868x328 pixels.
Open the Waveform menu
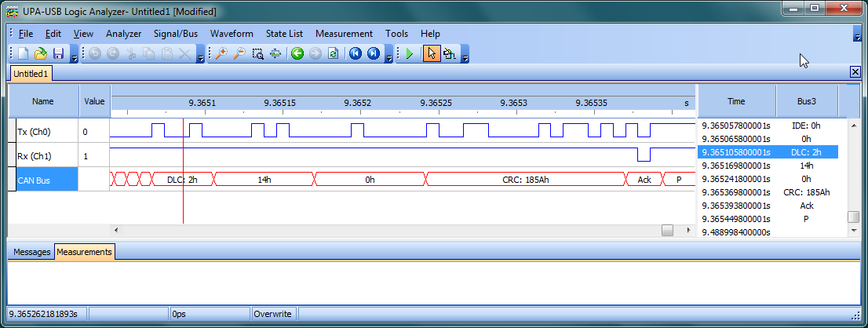(232, 34)
